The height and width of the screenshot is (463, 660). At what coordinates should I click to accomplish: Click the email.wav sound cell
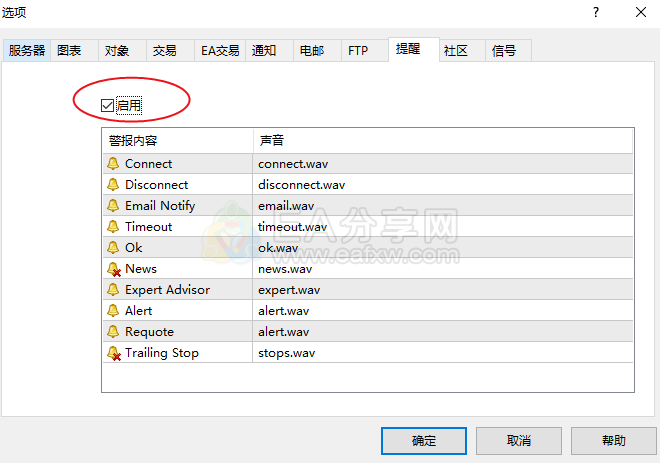click(443, 205)
